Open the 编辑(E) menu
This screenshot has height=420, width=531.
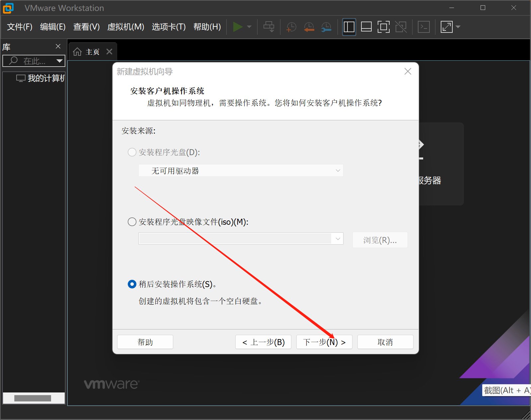(x=53, y=27)
